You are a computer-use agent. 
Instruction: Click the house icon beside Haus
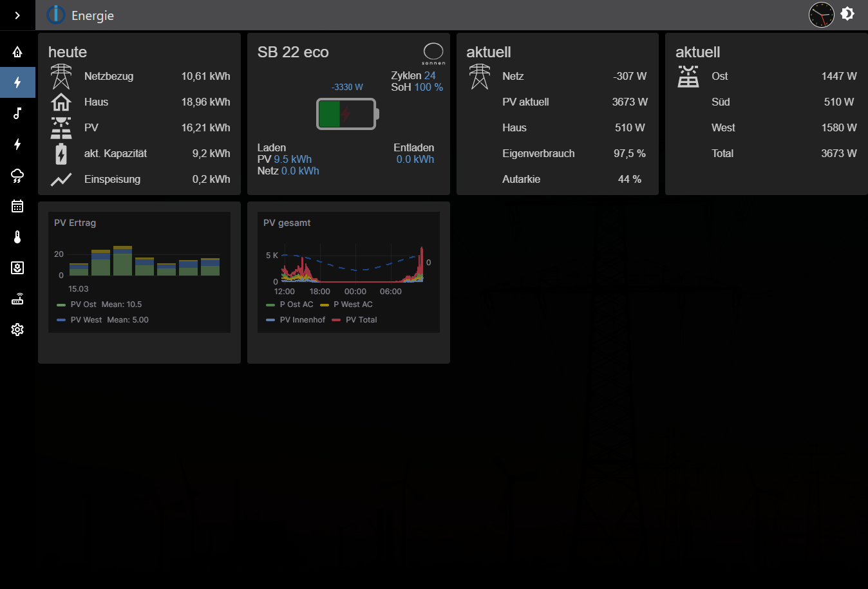tap(61, 102)
